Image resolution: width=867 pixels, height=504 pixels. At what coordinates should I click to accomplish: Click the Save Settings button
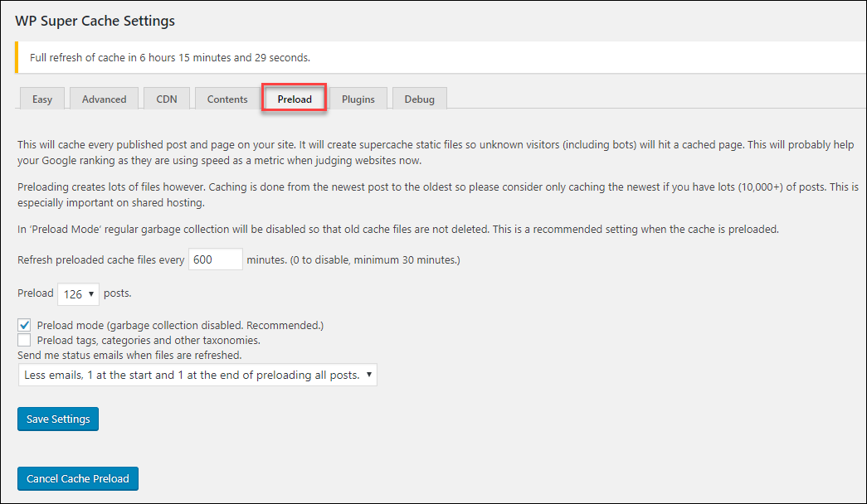[x=58, y=419]
